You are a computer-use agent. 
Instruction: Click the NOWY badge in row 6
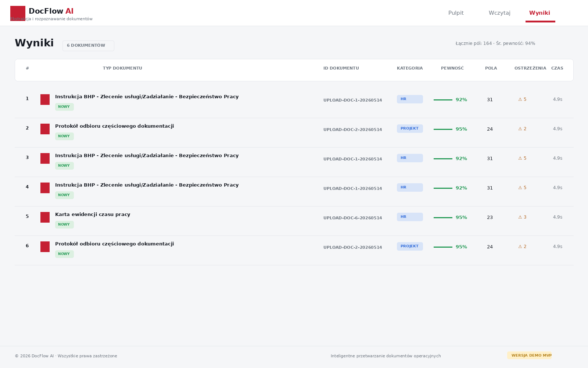tap(64, 254)
